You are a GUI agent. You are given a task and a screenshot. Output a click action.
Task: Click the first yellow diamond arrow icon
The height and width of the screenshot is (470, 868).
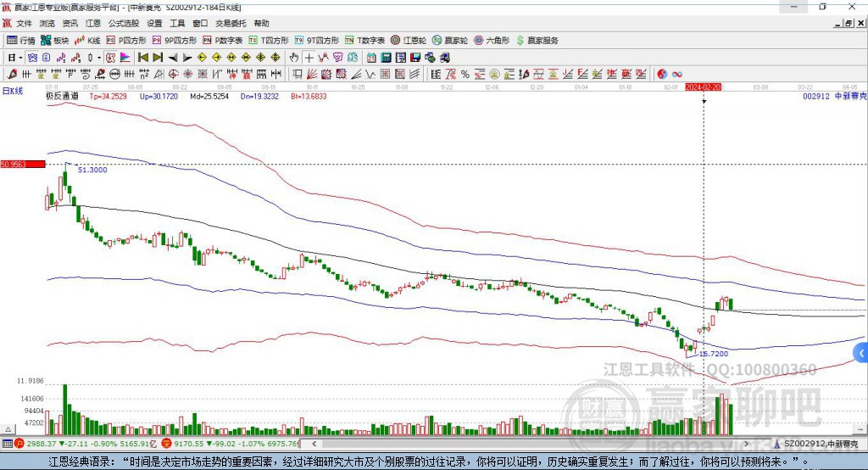tap(202, 58)
